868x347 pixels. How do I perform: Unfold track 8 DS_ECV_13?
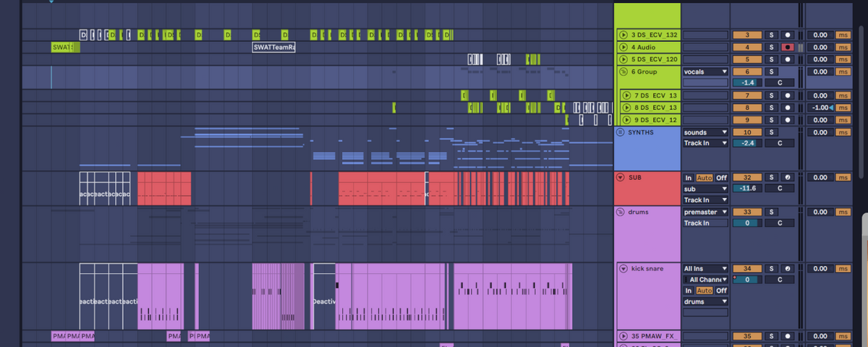(627, 108)
